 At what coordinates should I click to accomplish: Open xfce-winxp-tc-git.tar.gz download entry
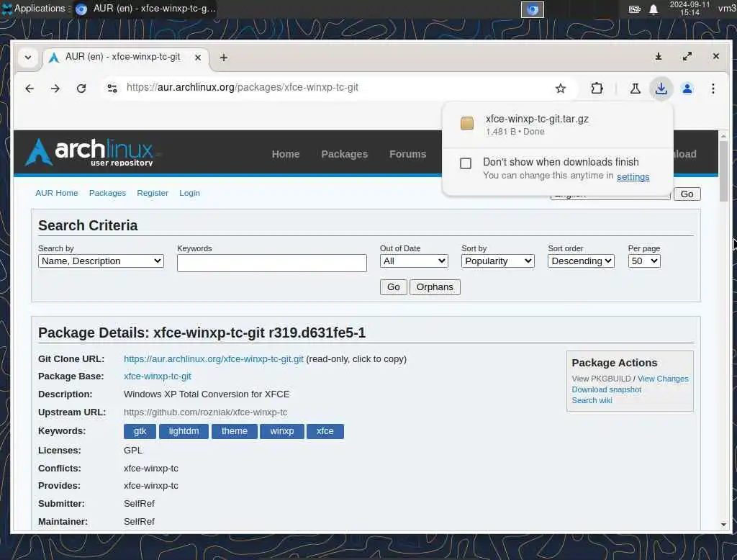(558, 124)
